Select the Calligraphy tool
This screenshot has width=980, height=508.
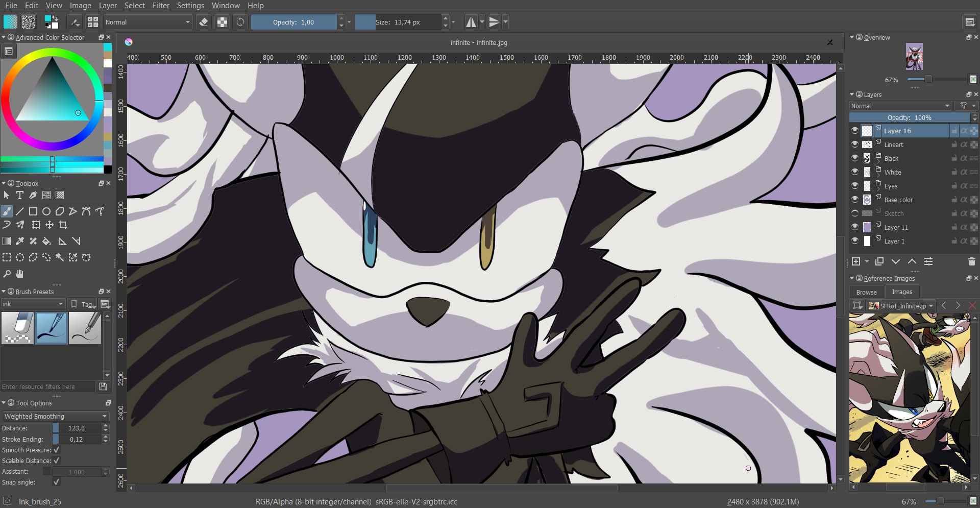[33, 195]
